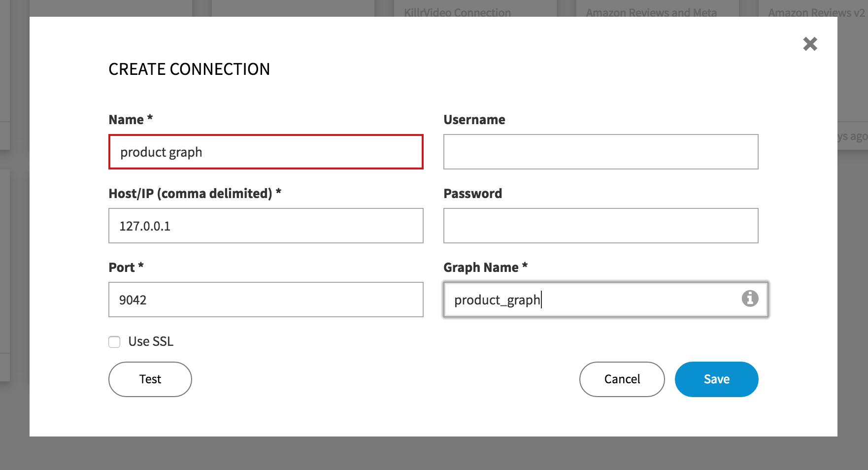The width and height of the screenshot is (868, 470).
Task: Click the KillrVideo Connection card title behind the dialog
Action: pos(458,12)
